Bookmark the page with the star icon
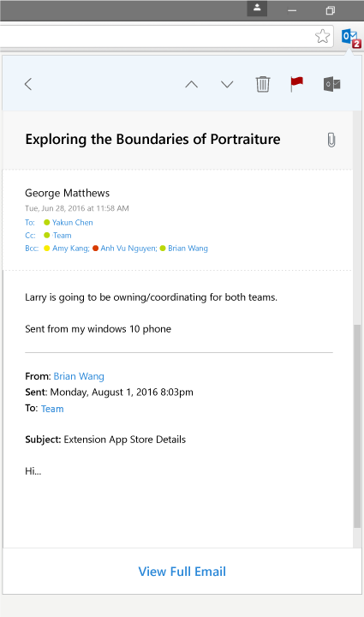The width and height of the screenshot is (364, 617). 322,36
